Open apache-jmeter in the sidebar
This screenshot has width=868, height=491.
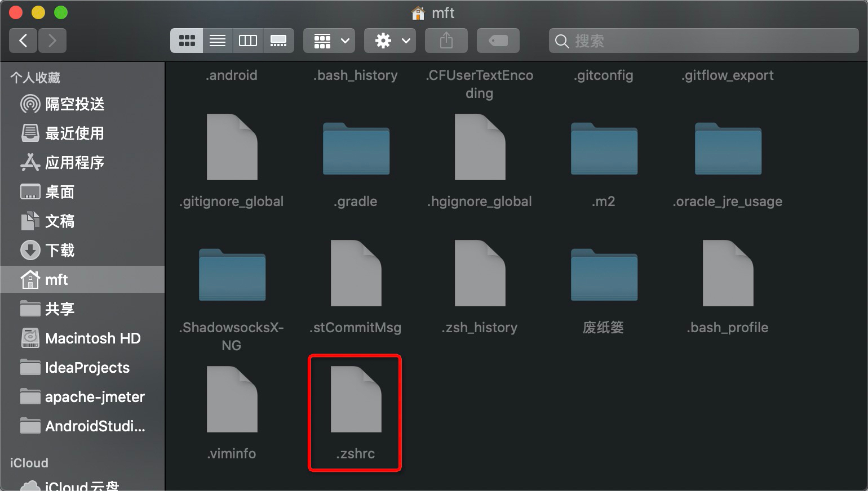coord(82,397)
